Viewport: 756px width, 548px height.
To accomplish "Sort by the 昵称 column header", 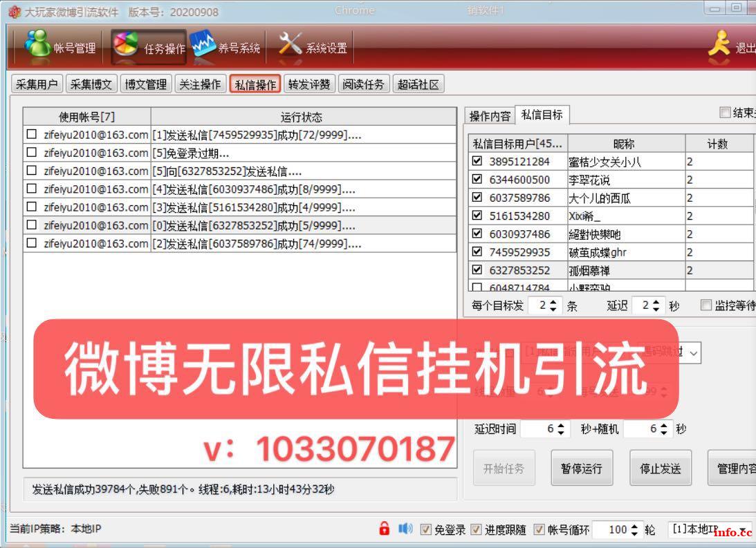I will point(626,144).
